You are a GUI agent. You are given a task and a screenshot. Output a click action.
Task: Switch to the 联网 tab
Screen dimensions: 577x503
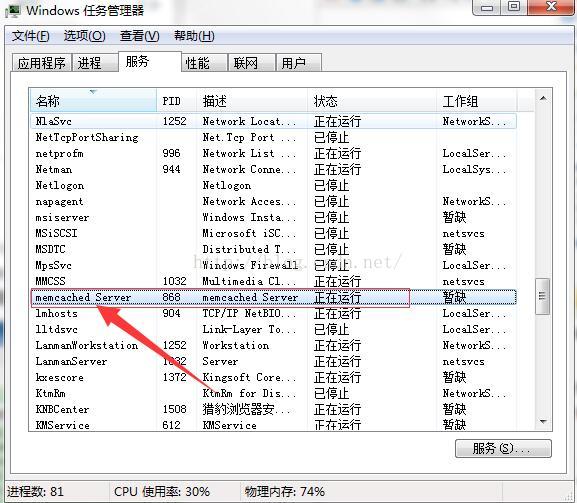pos(252,63)
